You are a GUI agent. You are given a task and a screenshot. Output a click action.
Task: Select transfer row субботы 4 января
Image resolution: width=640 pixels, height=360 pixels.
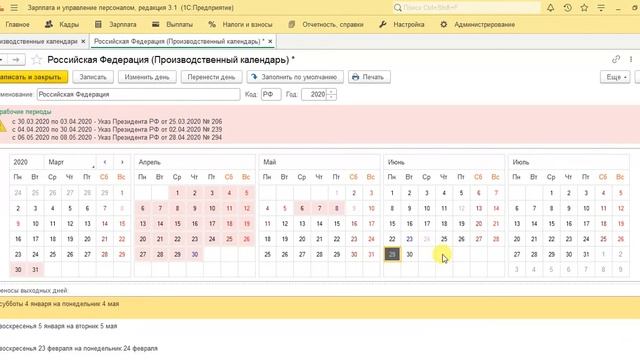(x=320, y=307)
